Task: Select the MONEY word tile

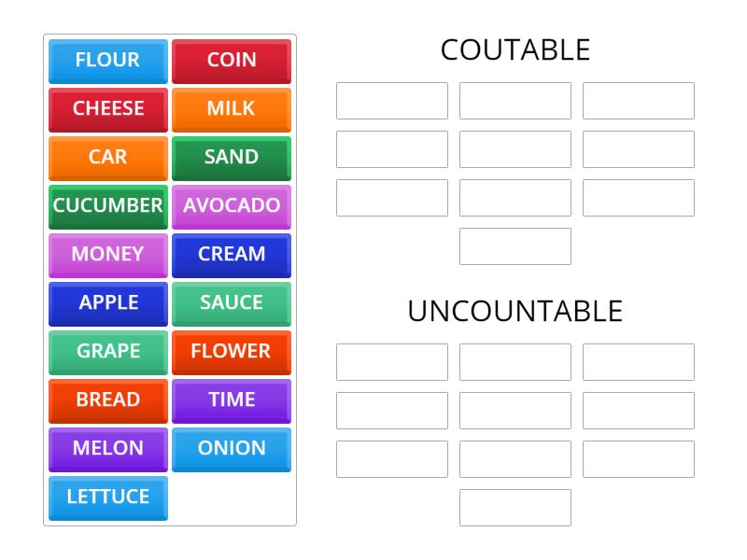Action: coord(107,255)
